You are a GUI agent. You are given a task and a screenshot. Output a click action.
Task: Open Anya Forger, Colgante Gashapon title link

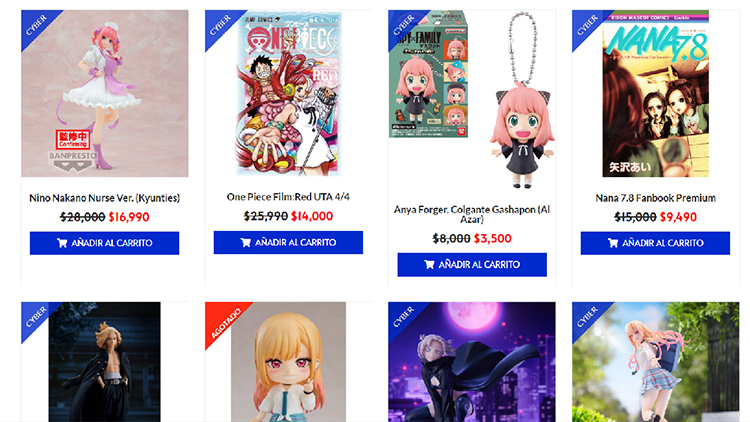point(472,214)
